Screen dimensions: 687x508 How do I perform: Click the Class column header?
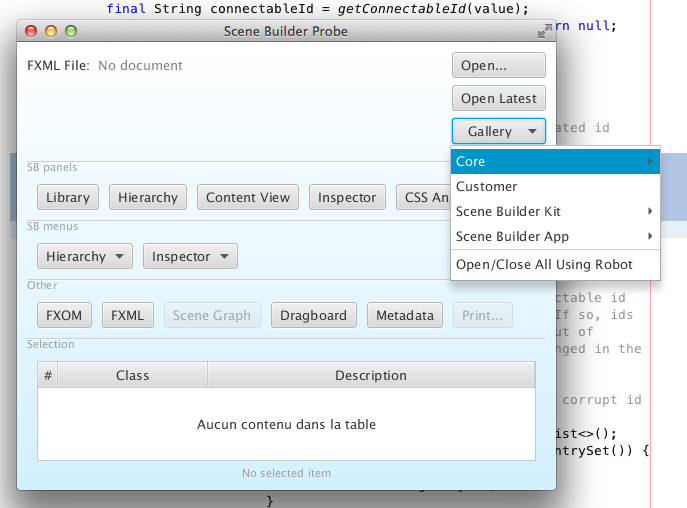click(x=132, y=375)
